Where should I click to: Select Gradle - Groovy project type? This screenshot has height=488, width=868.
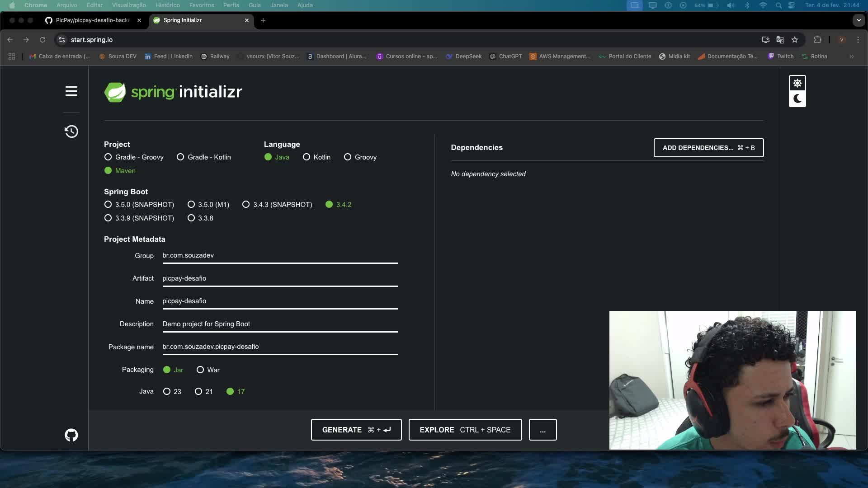click(134, 157)
